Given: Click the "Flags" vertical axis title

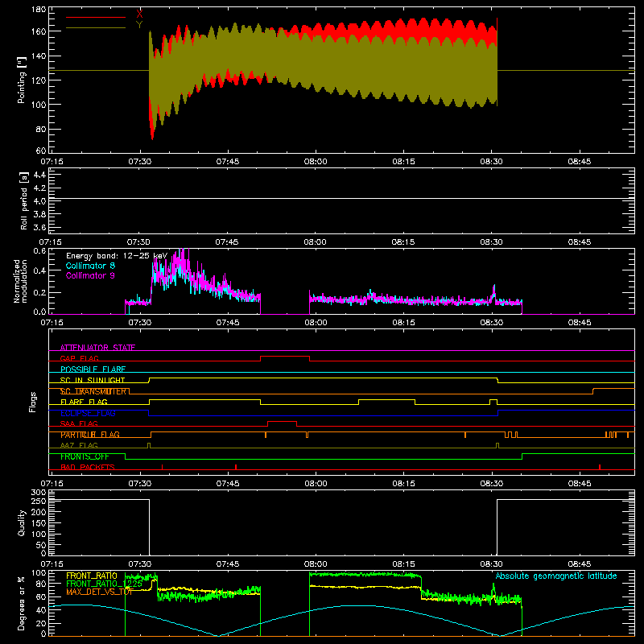Looking at the screenshot, I should 32,402.
